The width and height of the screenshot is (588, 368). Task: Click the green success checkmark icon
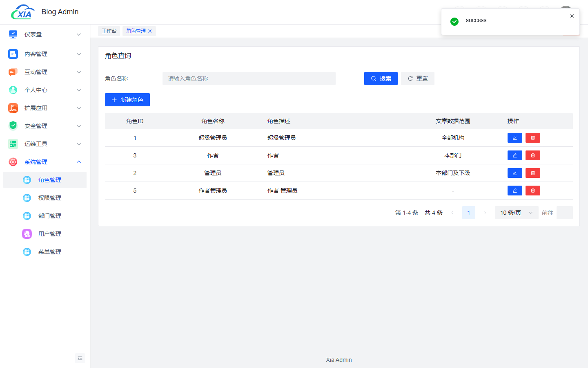(x=454, y=21)
